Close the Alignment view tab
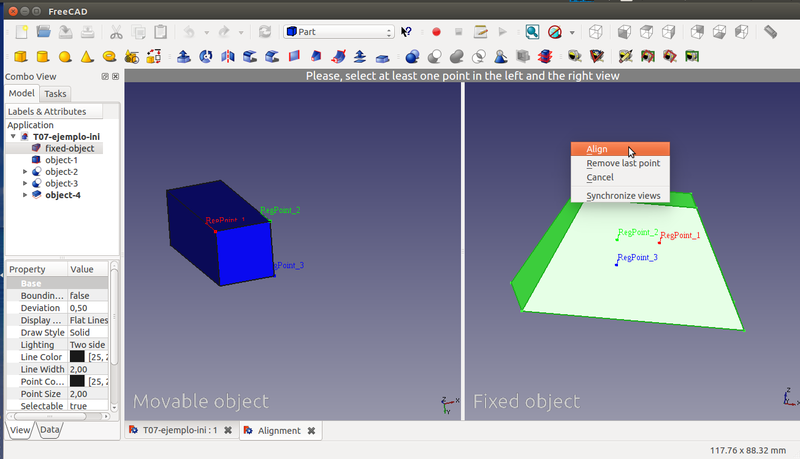 click(311, 430)
